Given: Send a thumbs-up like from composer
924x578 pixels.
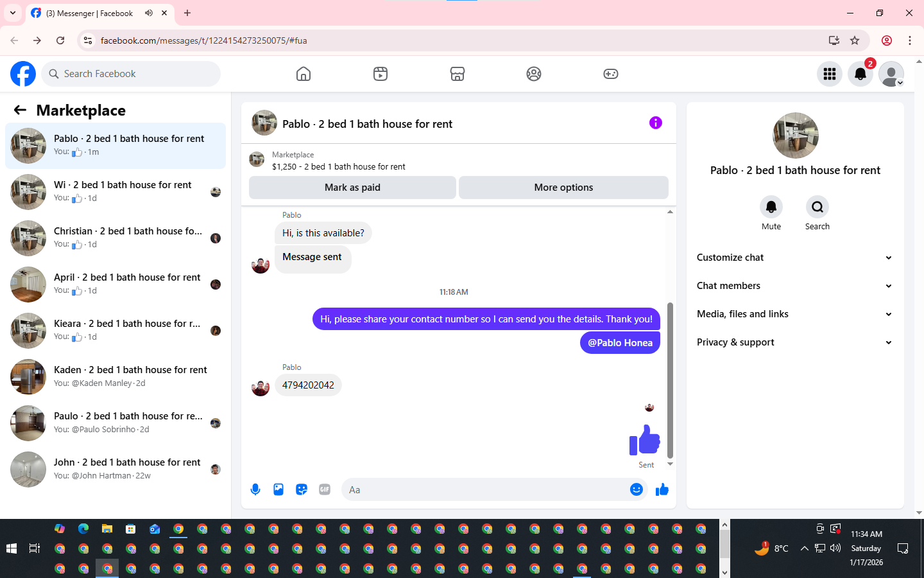Looking at the screenshot, I should (x=662, y=489).
